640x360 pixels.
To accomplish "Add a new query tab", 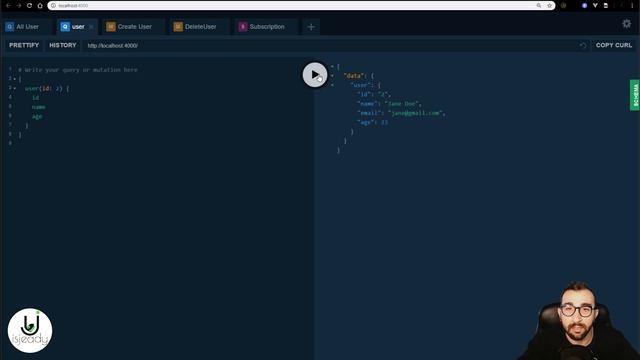I will (x=311, y=27).
